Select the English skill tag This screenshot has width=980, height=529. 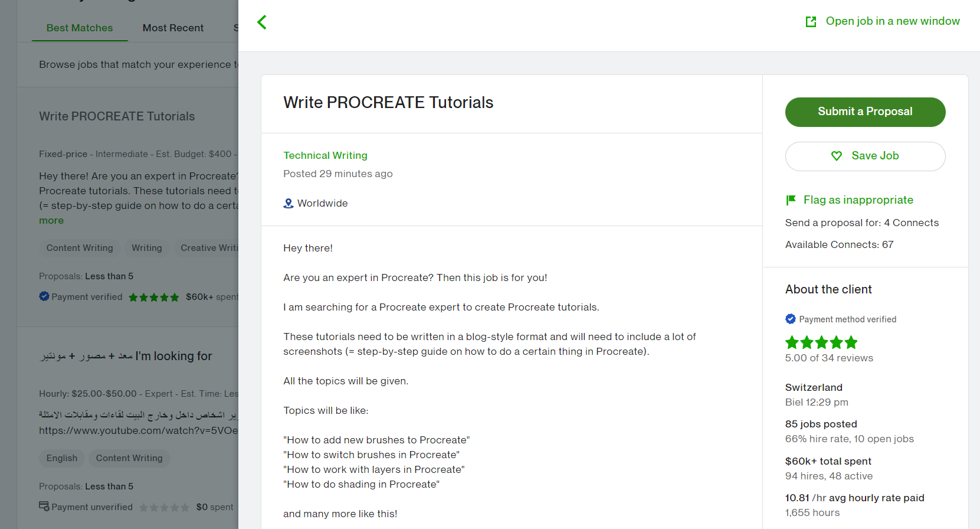tap(62, 458)
